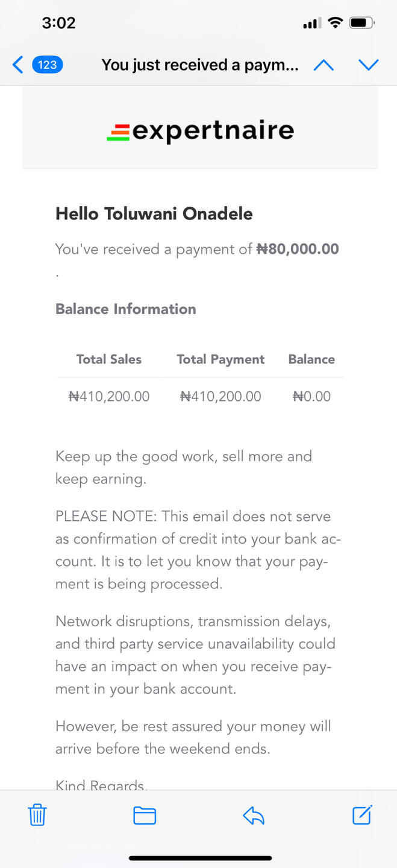397x868 pixels.
Task: Tap the Total Sales column header
Action: (109, 359)
